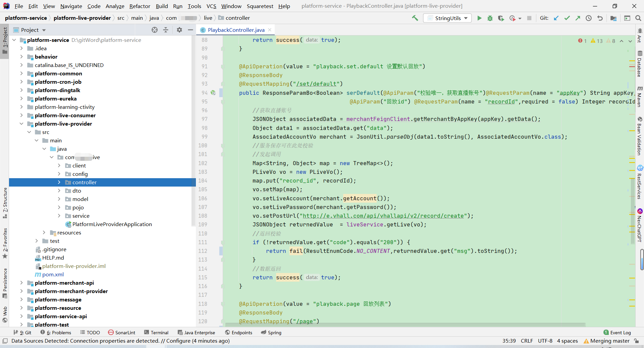Click the Build project hammer icon
Image resolution: width=644 pixels, height=348 pixels.
415,18
